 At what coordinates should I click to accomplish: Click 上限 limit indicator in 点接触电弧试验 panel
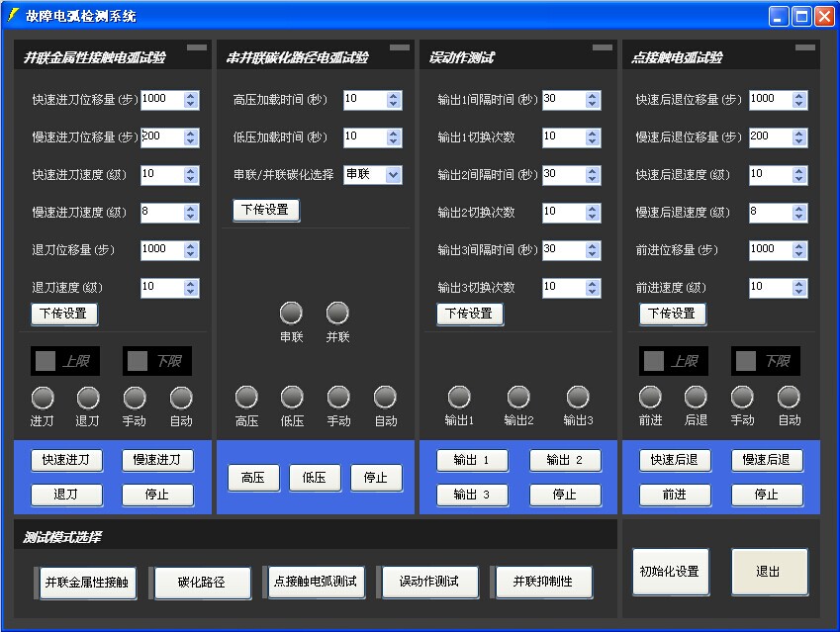[x=674, y=361]
